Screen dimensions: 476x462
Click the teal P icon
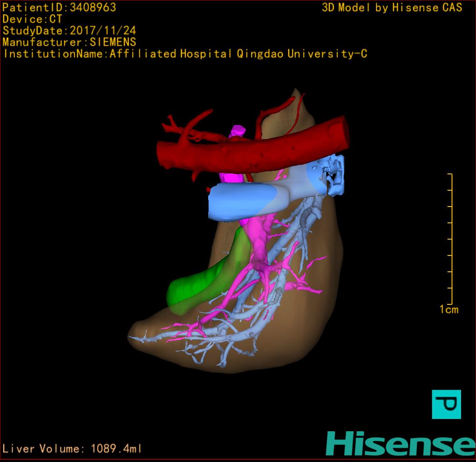click(446, 404)
